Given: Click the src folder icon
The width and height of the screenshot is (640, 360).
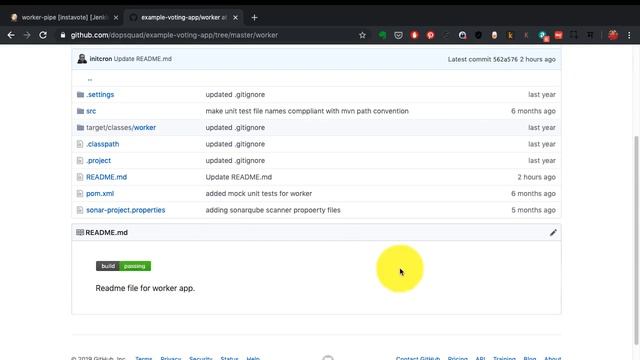Looking at the screenshot, I should point(80,111).
